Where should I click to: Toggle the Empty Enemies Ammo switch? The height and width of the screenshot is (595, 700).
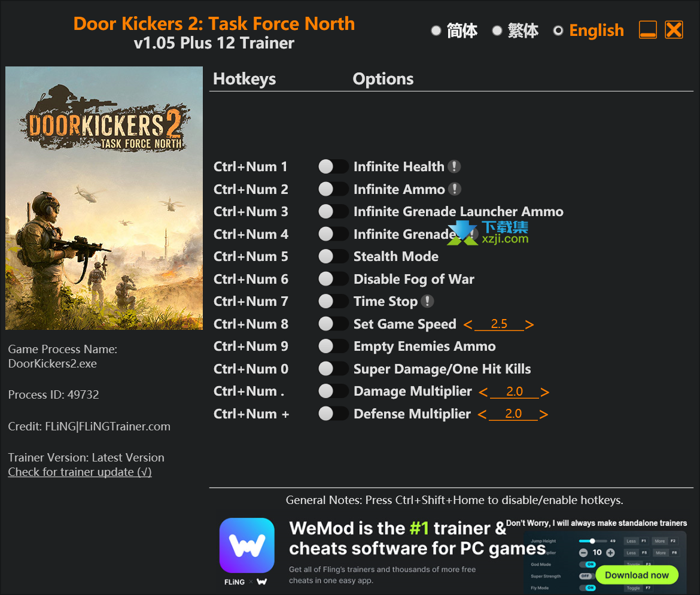(333, 346)
